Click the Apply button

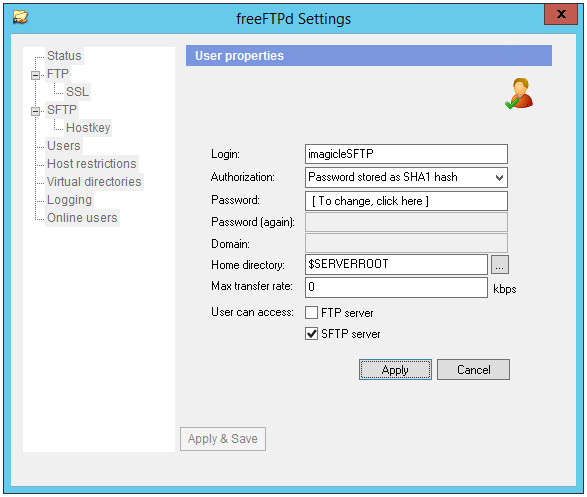coord(395,370)
